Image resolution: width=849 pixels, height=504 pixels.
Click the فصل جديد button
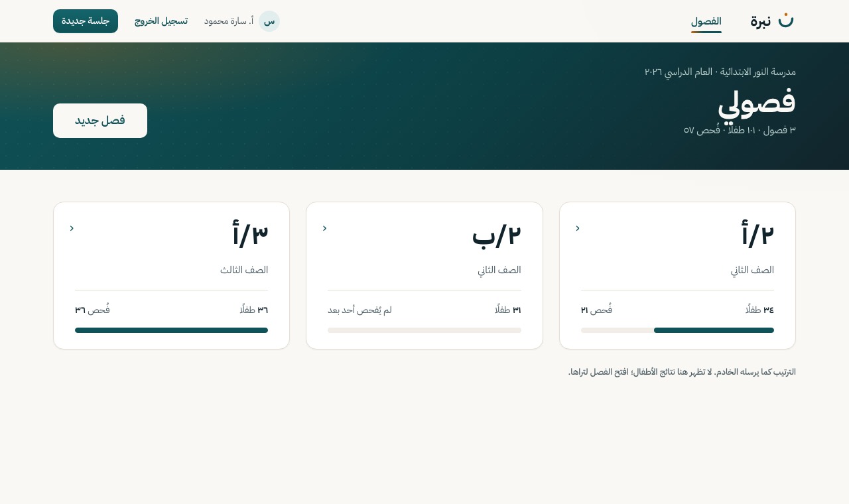tap(100, 121)
